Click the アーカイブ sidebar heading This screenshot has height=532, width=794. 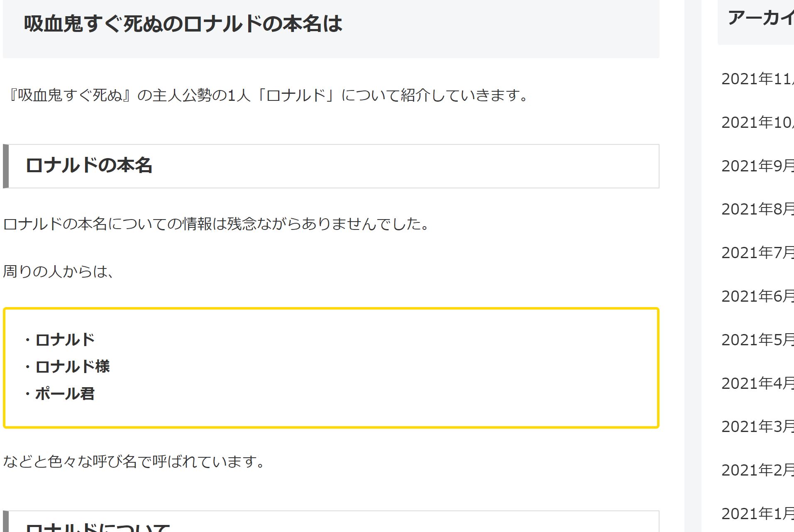click(x=761, y=18)
